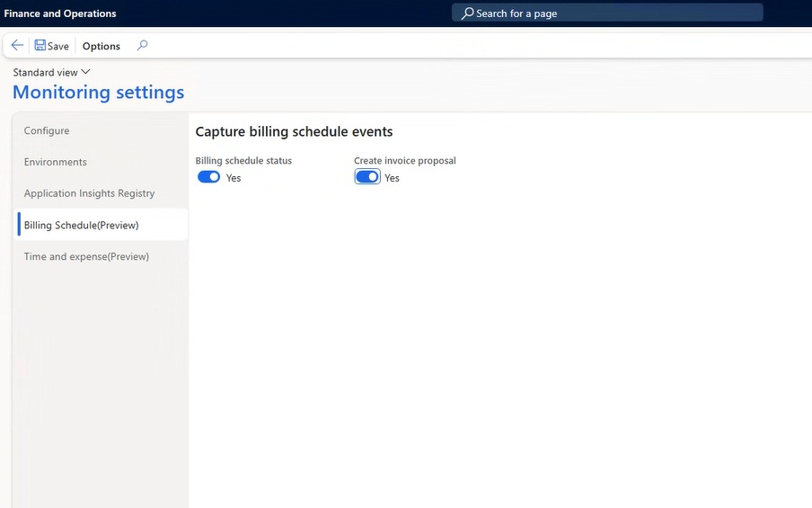This screenshot has width=812, height=508.
Task: Click the magnifier icon in the action toolbar
Action: pyautogui.click(x=142, y=46)
